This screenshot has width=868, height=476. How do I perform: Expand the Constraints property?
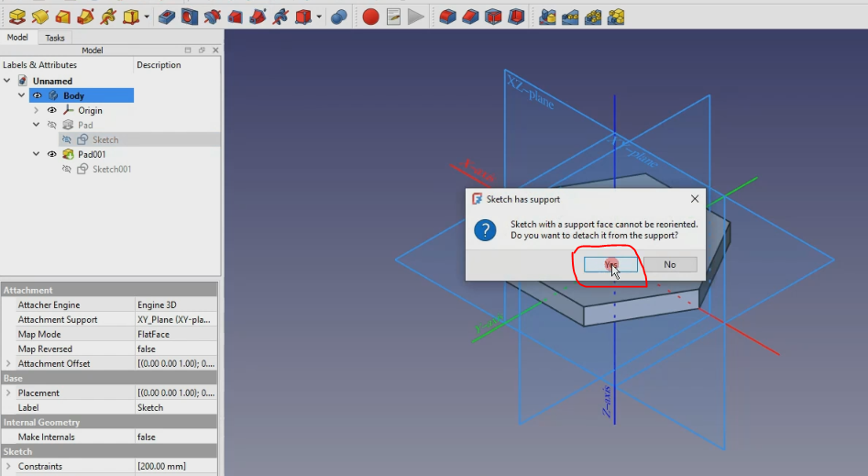pos(8,466)
